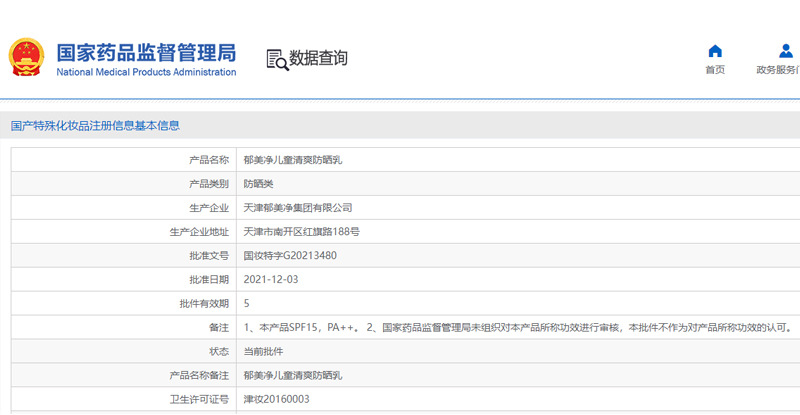Image resolution: width=800 pixels, height=415 pixels.
Task: Click the 产品类别 label cell
Action: 124,184
